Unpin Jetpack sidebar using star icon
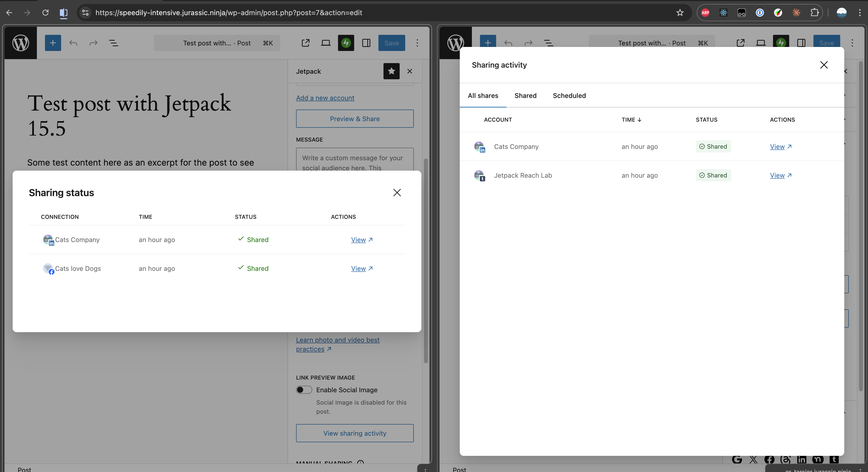868x472 pixels. (391, 71)
